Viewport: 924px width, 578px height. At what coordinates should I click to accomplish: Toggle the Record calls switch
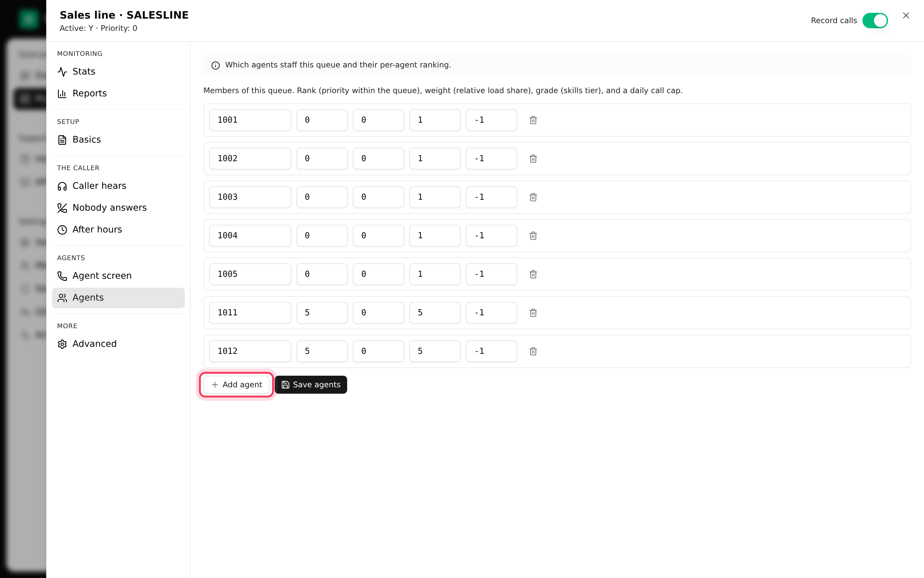(875, 21)
